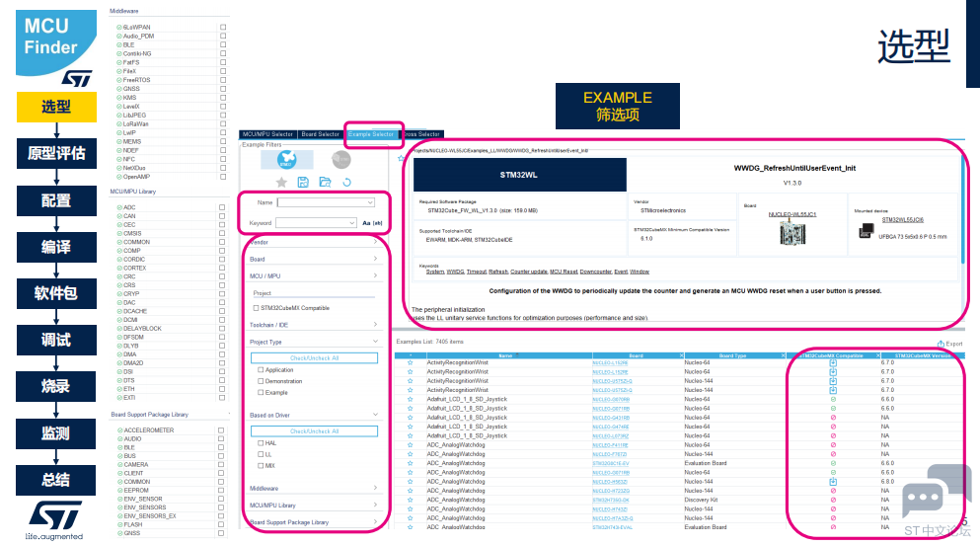Favorite the WWDG example via the detail panel star
The width and height of the screenshot is (980, 546).
402,158
